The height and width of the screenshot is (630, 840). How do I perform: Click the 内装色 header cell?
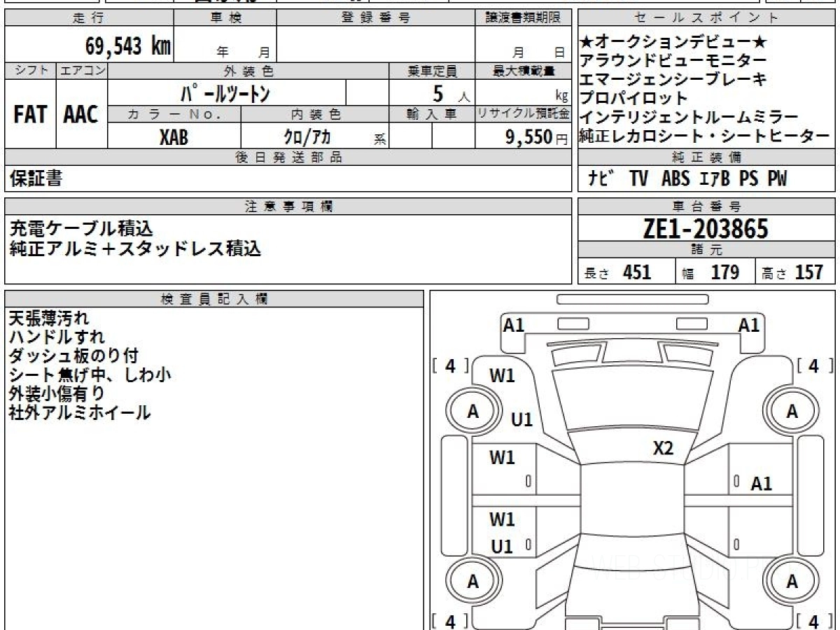[x=315, y=113]
